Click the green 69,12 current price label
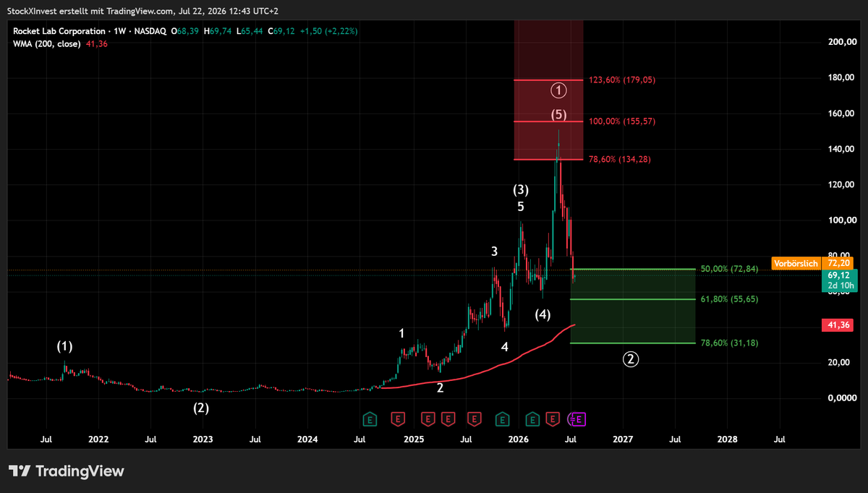 click(839, 280)
